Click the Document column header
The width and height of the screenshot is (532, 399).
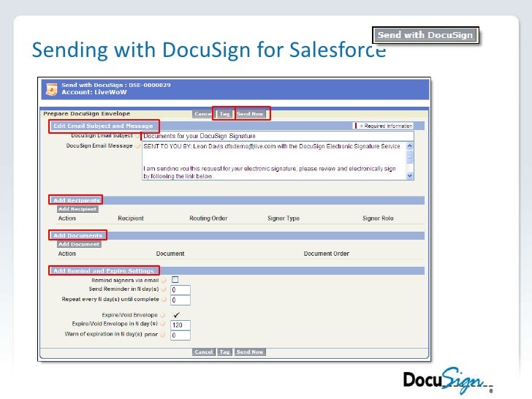(x=170, y=254)
